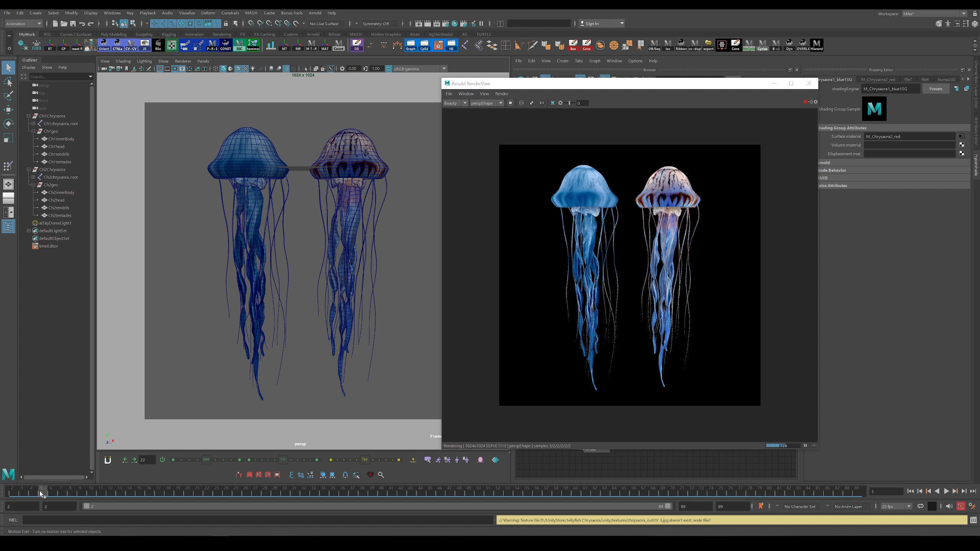The width and height of the screenshot is (980, 551).
Task: Click the Sign In button
Action: (x=601, y=23)
